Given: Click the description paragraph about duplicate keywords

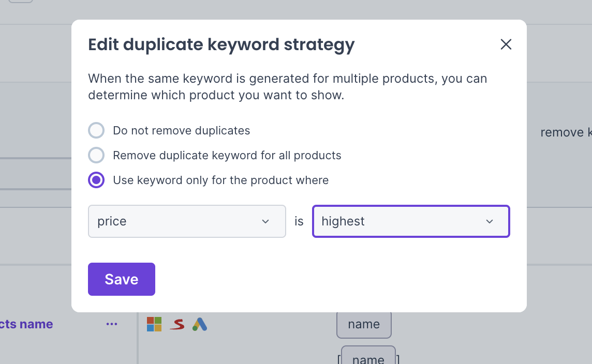Looking at the screenshot, I should [287, 87].
